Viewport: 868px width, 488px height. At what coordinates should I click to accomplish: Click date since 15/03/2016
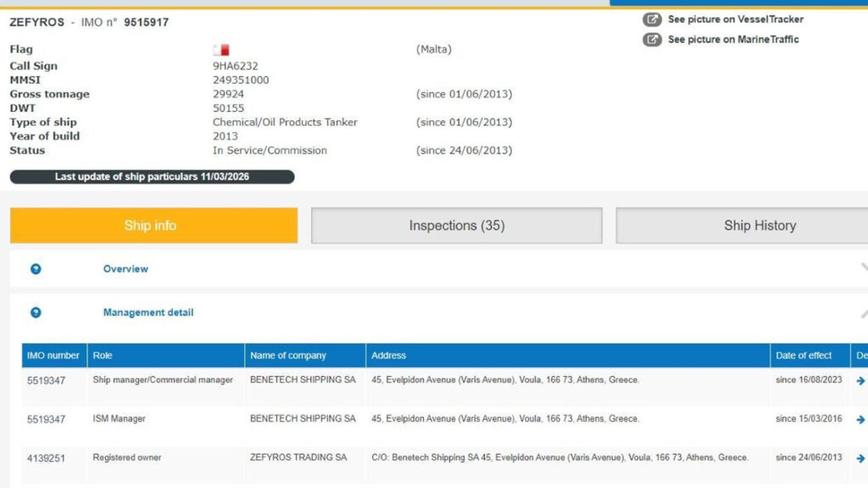click(x=809, y=419)
